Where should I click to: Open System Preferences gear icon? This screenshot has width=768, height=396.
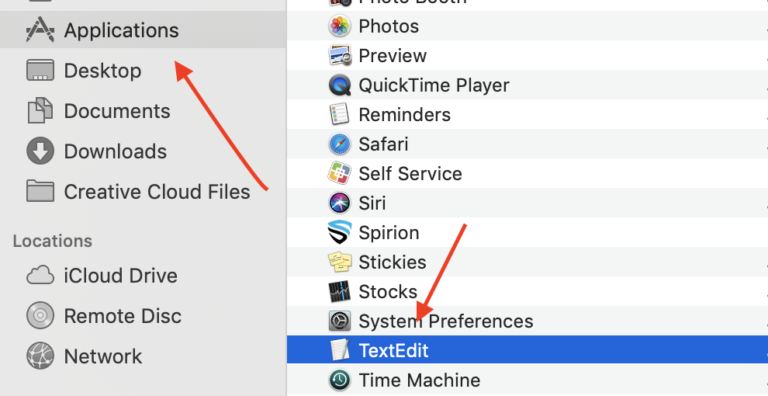(339, 321)
